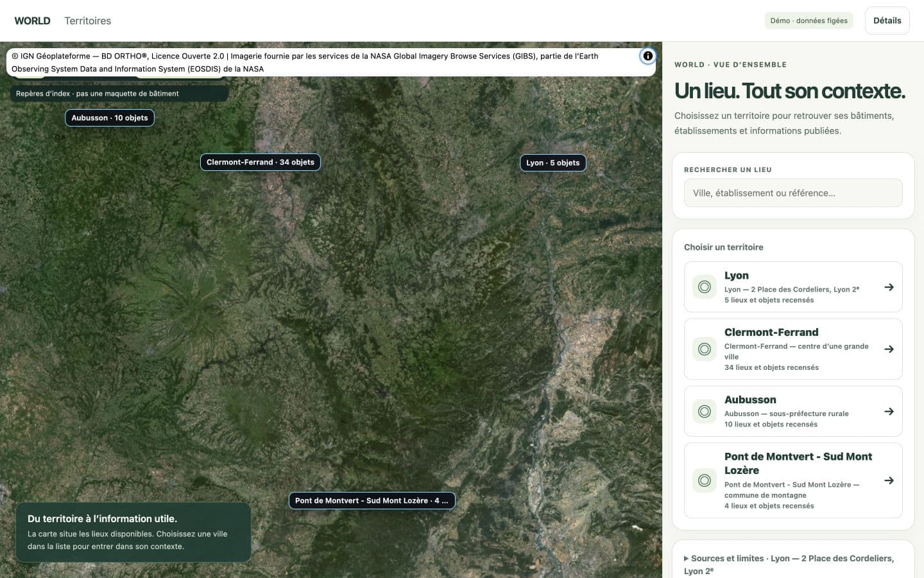Open the Pont de Montvert - Sud Mont Lozère card title
The image size is (924, 578).
pyautogui.click(x=798, y=463)
